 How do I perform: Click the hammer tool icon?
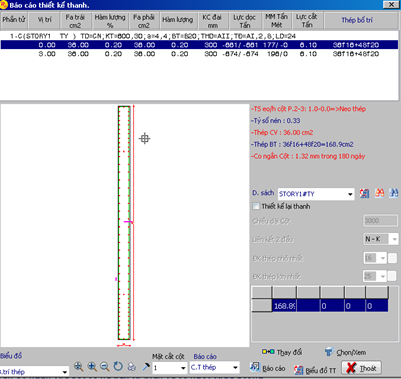pyautogui.click(x=146, y=367)
